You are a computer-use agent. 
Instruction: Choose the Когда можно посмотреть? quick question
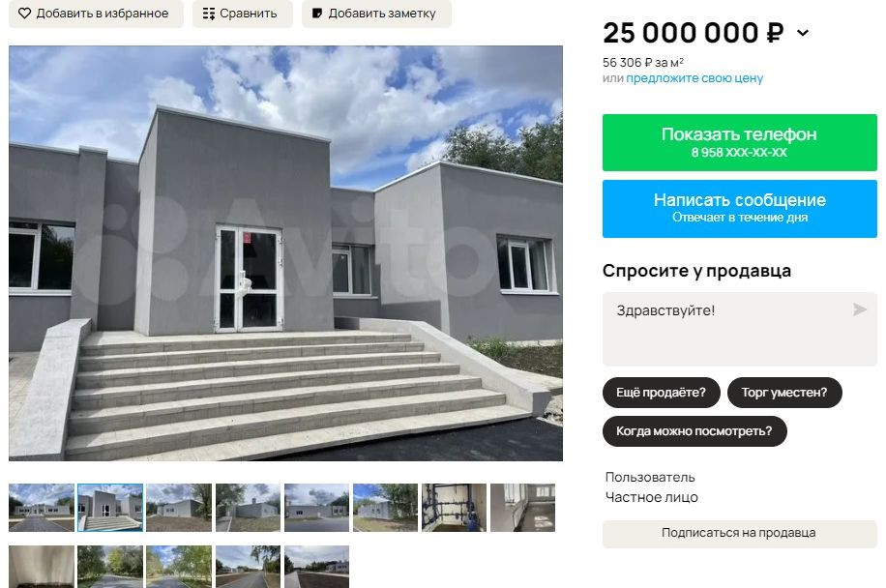tap(694, 431)
